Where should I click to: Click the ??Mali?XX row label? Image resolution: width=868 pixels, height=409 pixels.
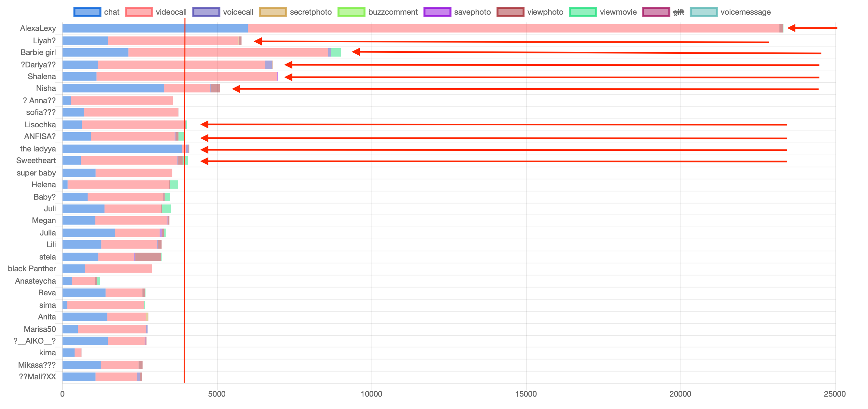pos(37,377)
